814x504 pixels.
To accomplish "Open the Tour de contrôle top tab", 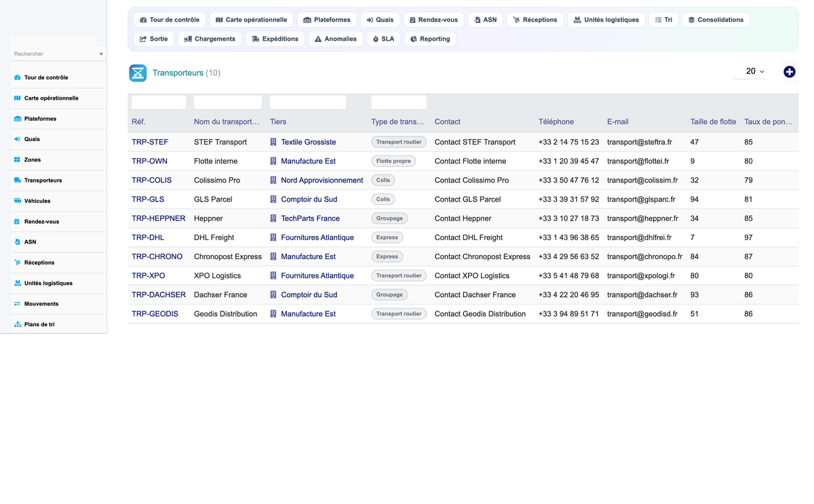I will click(x=170, y=20).
